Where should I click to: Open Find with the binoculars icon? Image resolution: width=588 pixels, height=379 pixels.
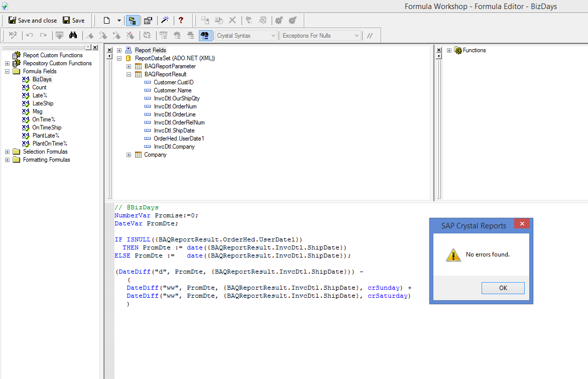pyautogui.click(x=73, y=35)
